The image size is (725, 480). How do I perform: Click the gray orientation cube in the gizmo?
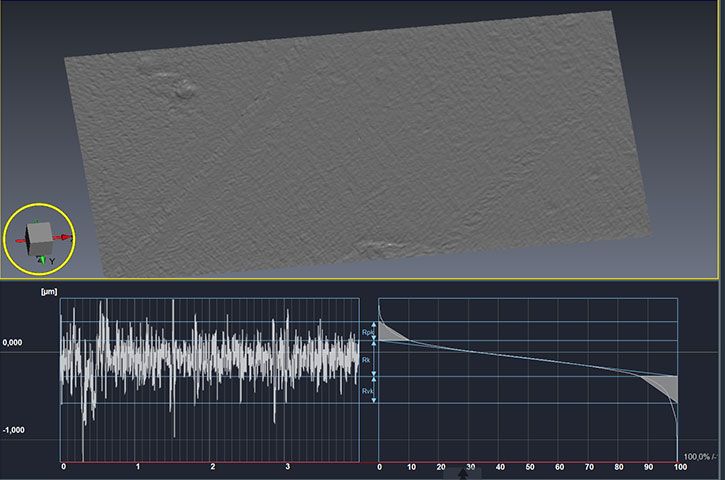click(37, 237)
